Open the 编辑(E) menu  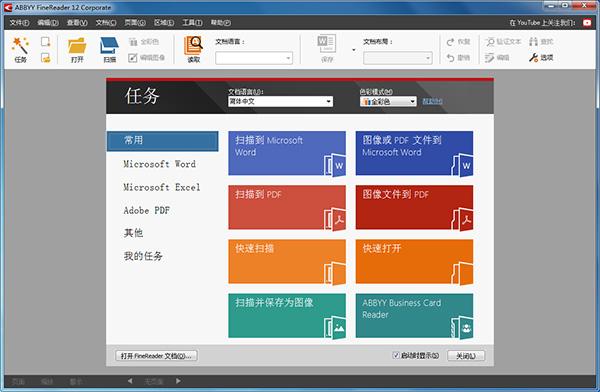tap(48, 23)
